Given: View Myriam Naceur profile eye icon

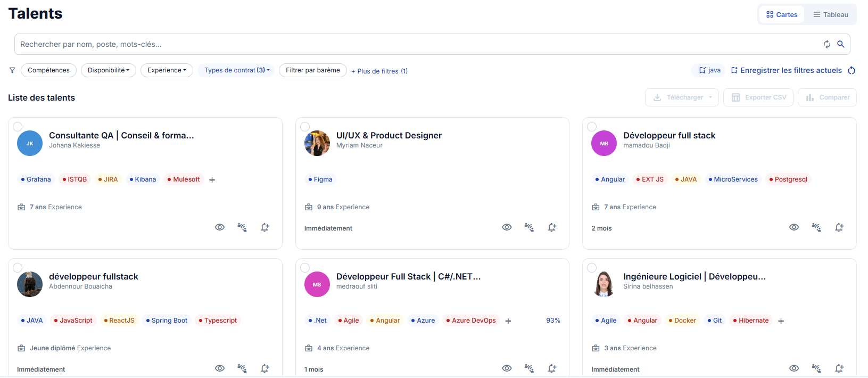Looking at the screenshot, I should (x=507, y=227).
